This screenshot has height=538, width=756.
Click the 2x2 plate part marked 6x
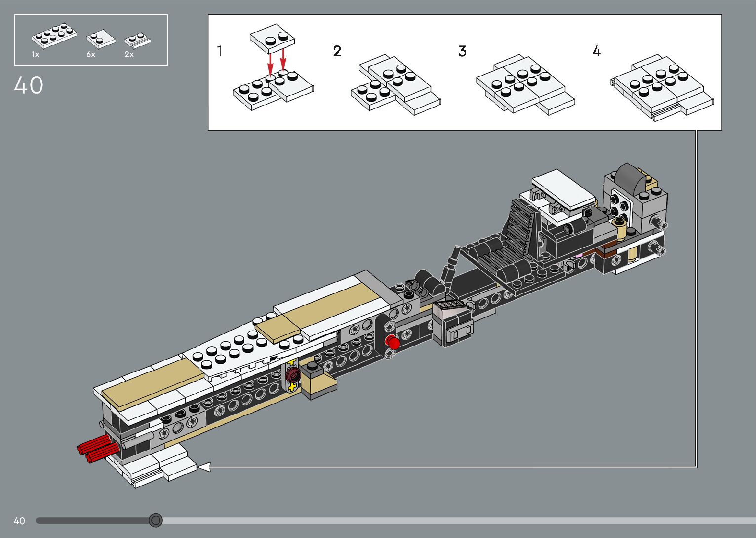pyautogui.click(x=101, y=39)
